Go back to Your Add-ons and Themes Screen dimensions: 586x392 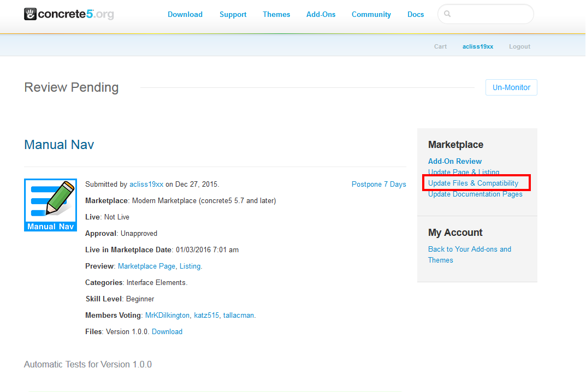click(469, 254)
